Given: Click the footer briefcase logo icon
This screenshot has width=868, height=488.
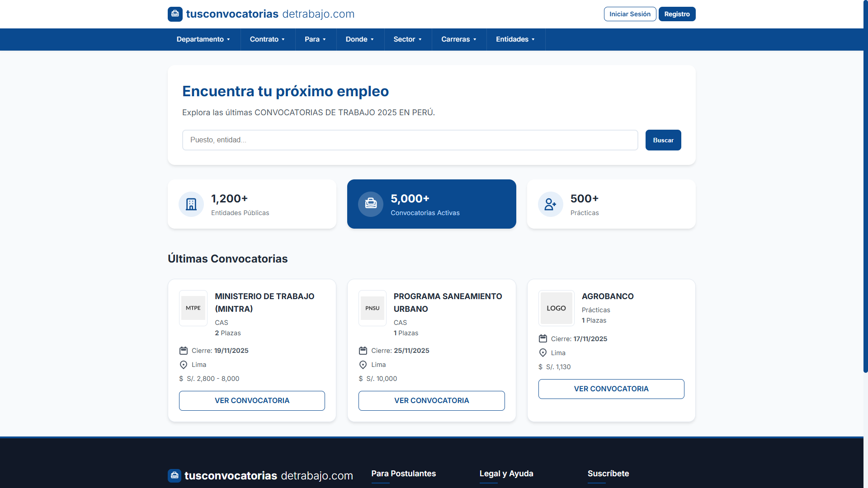Looking at the screenshot, I should click(175, 475).
